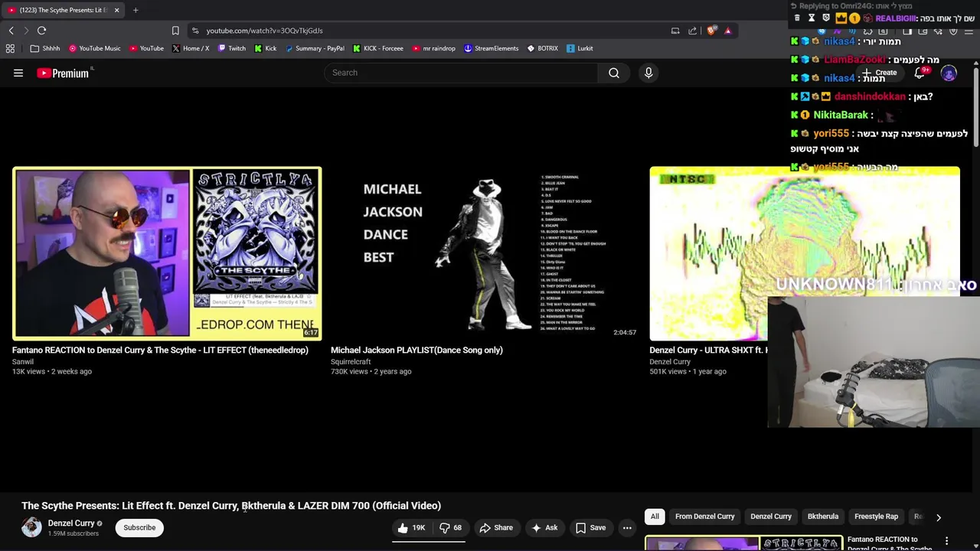
Task: Click the shield ban icon in chat
Action: point(825,18)
